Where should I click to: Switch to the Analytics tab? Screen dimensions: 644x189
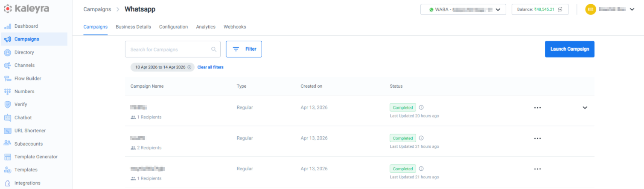click(206, 27)
